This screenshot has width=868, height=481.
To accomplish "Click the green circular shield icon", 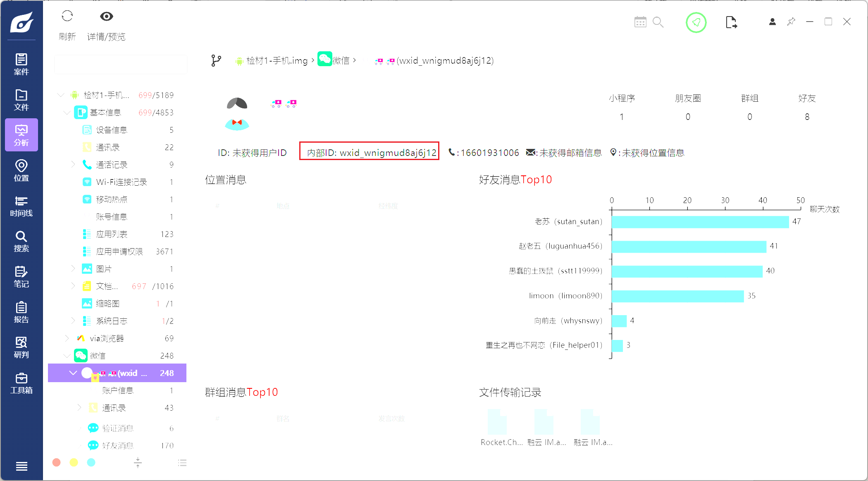I will click(x=696, y=22).
